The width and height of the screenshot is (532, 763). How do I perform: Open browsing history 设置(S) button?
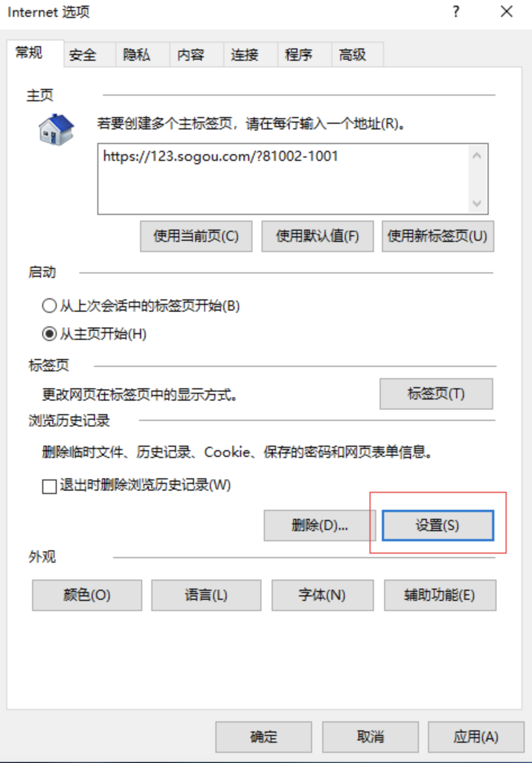coord(438,526)
